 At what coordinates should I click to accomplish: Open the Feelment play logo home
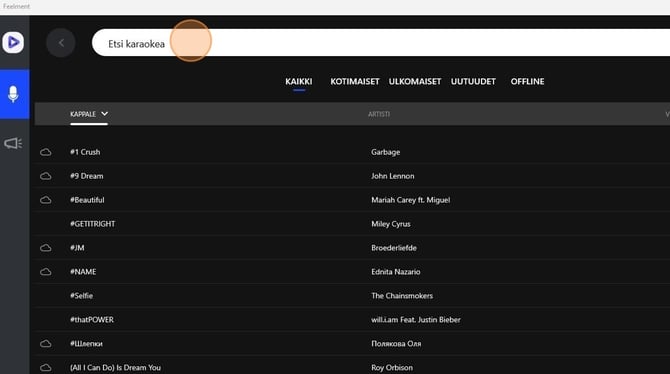13,42
